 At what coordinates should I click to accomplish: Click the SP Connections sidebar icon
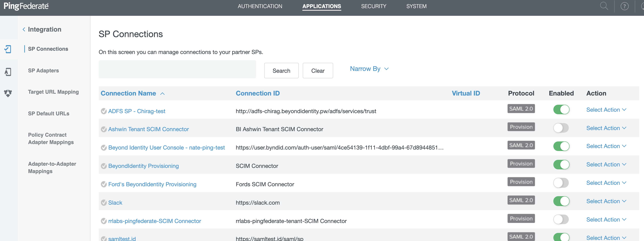pyautogui.click(x=8, y=49)
